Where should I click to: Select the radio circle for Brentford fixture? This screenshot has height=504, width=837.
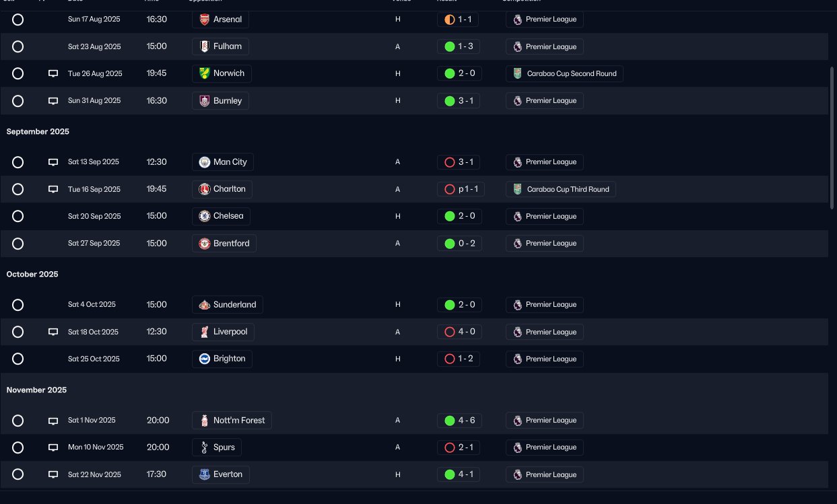pyautogui.click(x=18, y=244)
